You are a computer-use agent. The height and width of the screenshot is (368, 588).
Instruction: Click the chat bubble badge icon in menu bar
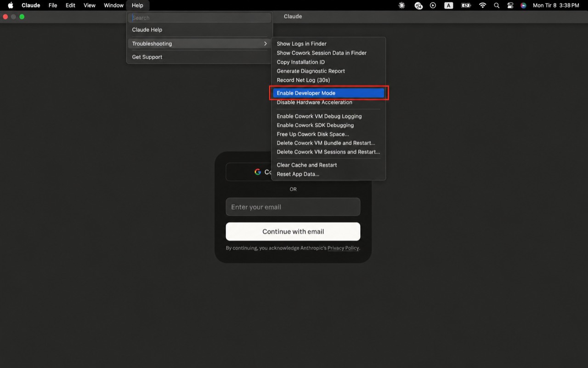pos(418,6)
